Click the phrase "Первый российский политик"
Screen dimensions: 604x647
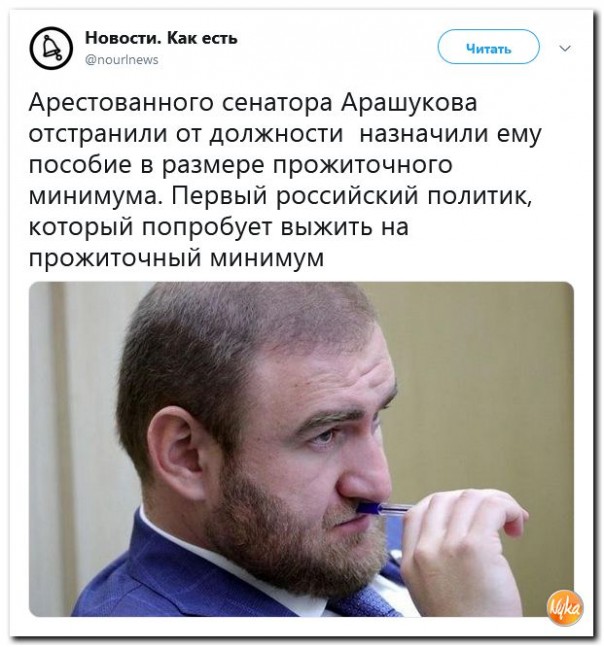pos(350,196)
